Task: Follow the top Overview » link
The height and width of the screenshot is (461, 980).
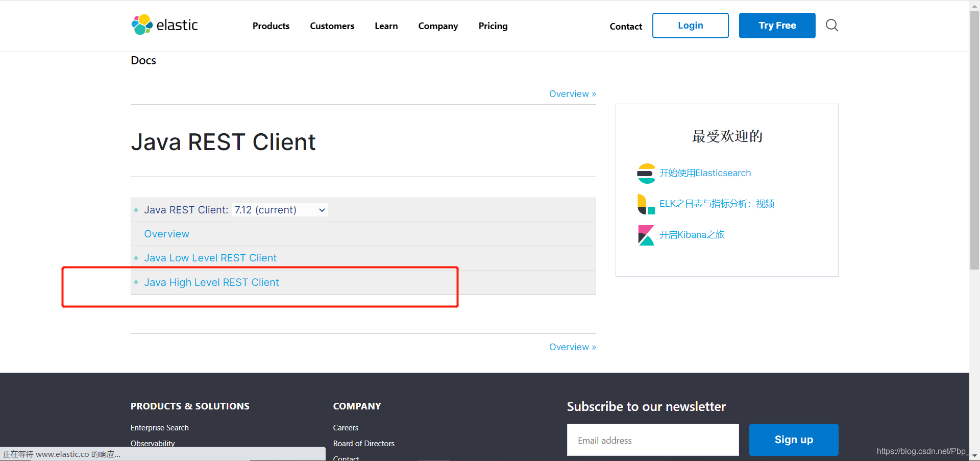Action: point(573,94)
